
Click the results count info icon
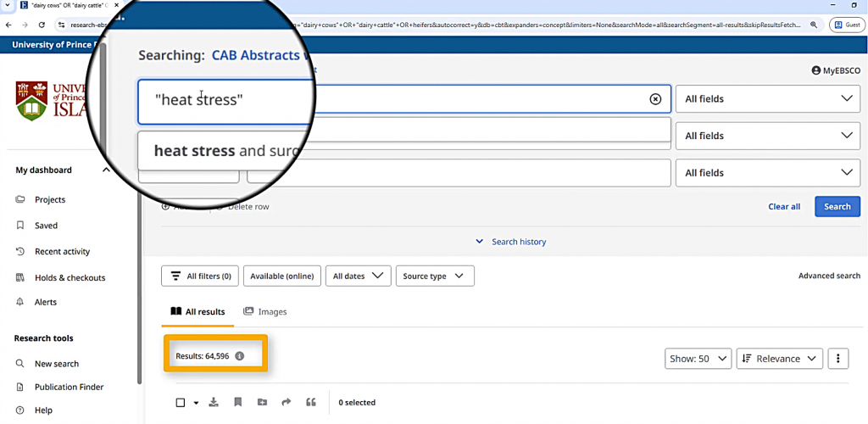240,356
